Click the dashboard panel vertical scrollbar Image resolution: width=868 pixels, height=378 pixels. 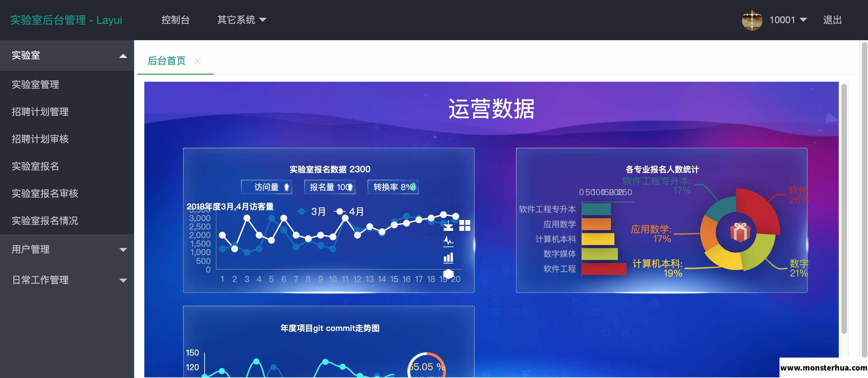pyautogui.click(x=844, y=208)
